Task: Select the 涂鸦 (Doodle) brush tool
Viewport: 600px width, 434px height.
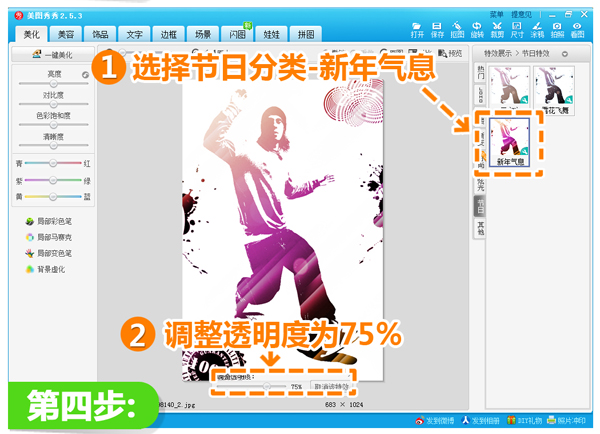Action: click(537, 28)
